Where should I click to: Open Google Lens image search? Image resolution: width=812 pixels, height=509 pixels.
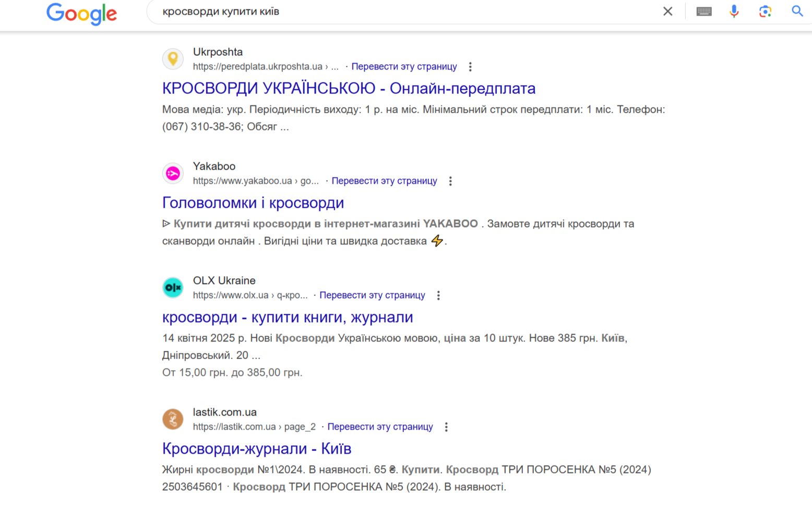pos(765,11)
